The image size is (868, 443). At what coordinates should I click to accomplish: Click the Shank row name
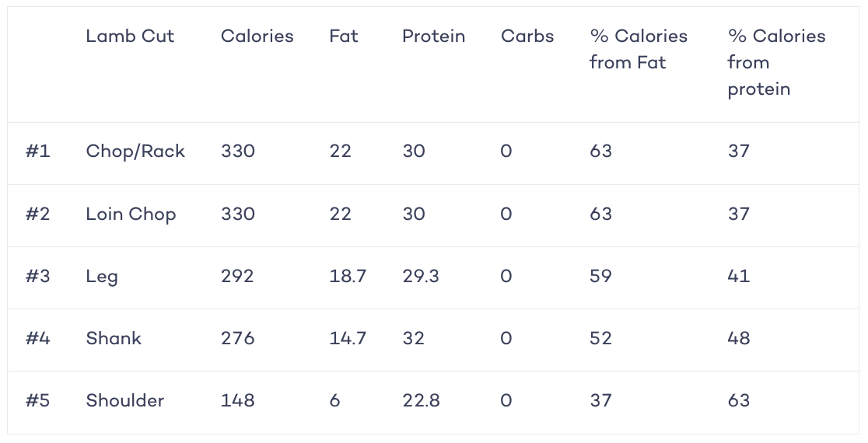pyautogui.click(x=114, y=338)
